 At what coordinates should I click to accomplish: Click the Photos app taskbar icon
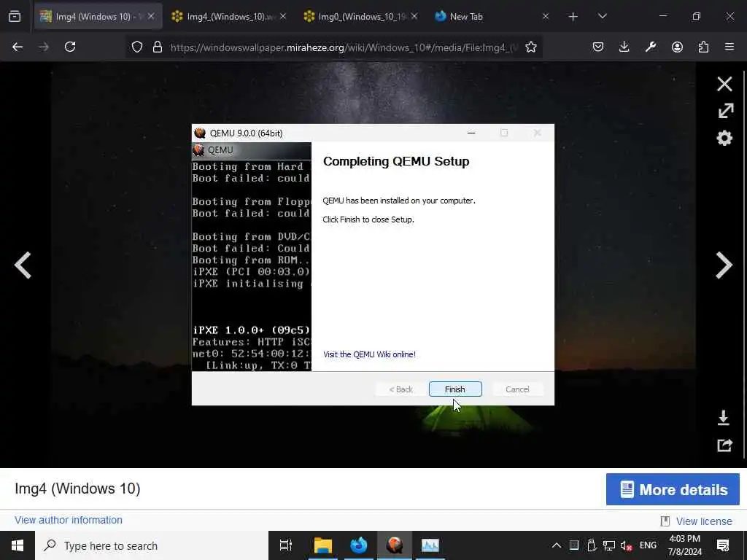[430, 545]
